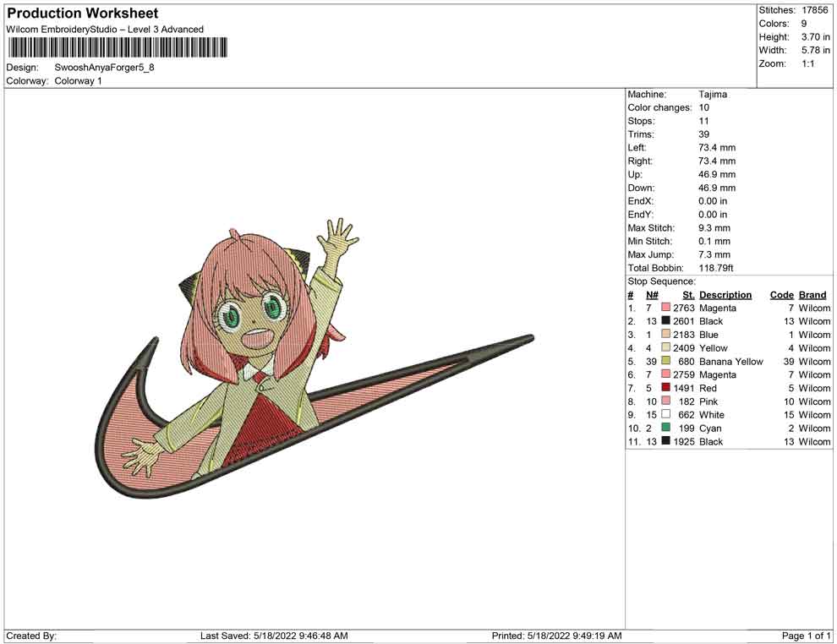Viewport: 837px width, 644px height.
Task: Select the White 662 color swatch
Action: (665, 414)
